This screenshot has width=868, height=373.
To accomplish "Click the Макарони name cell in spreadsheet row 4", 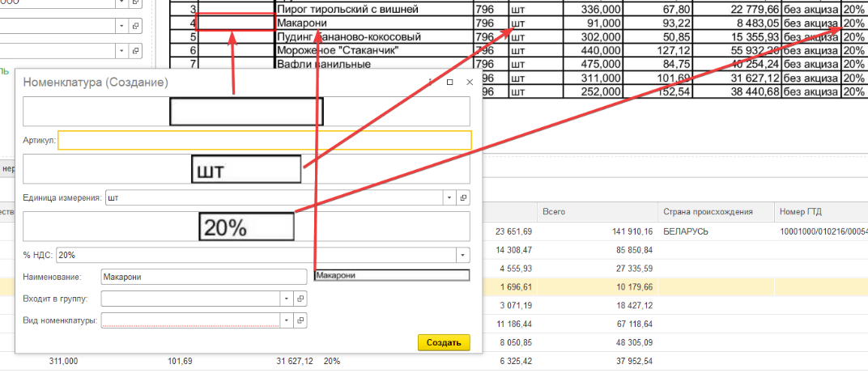I will 302,23.
